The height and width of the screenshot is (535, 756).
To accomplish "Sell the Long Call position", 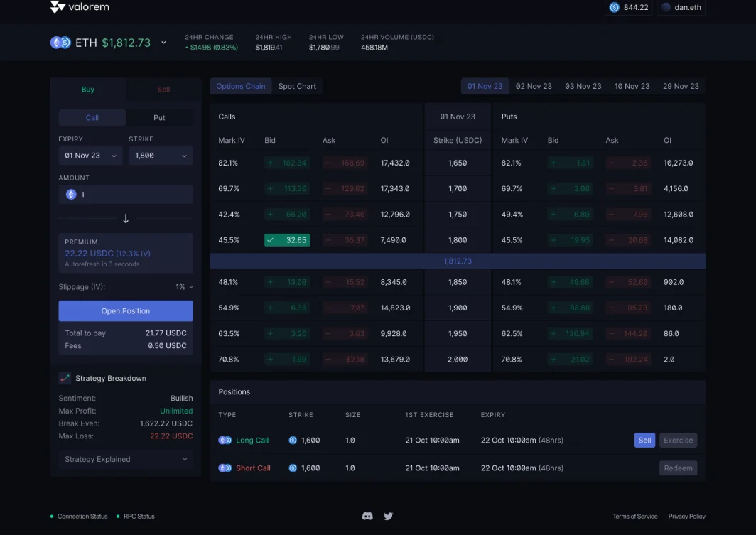I will (x=644, y=440).
